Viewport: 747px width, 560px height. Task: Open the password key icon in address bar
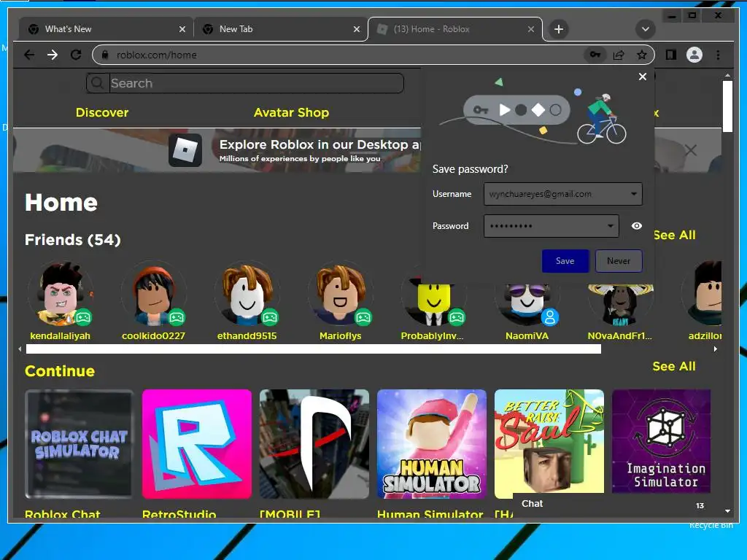click(595, 55)
